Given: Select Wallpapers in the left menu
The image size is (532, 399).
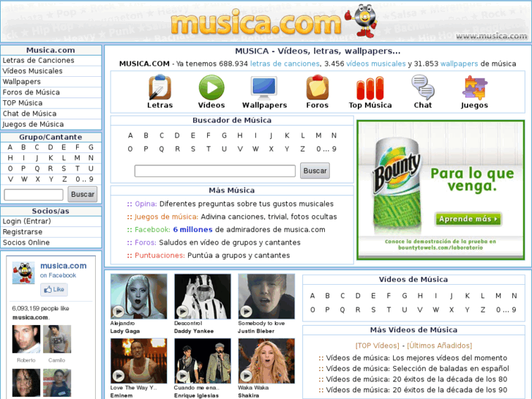Looking at the screenshot, I should pos(22,82).
